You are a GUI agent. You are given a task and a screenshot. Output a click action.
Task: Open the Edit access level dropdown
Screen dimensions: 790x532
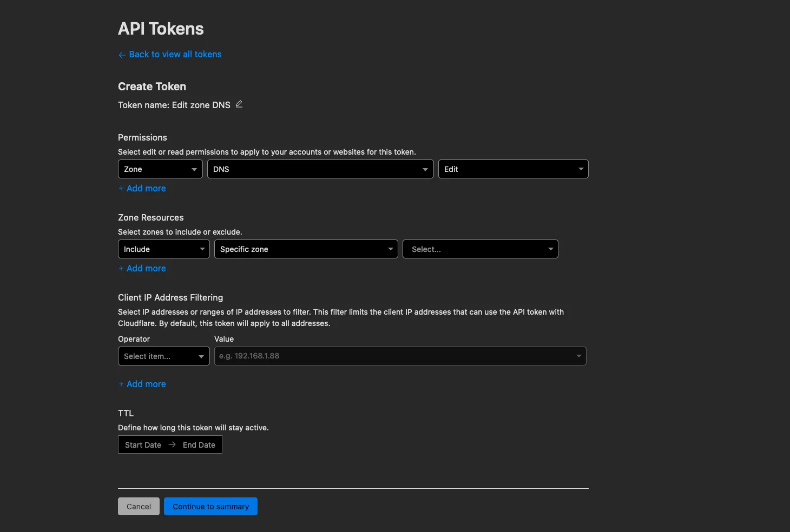click(x=513, y=169)
